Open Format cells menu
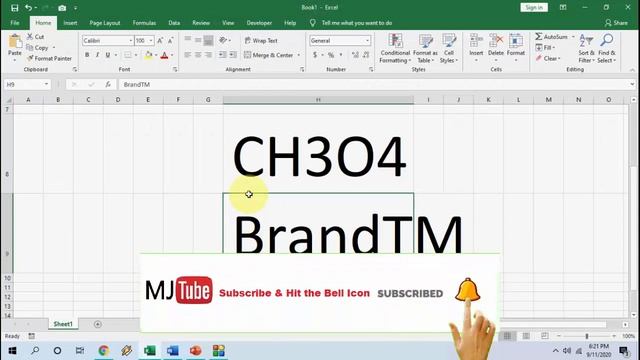Viewport: 640px width, 360px height. 516,48
